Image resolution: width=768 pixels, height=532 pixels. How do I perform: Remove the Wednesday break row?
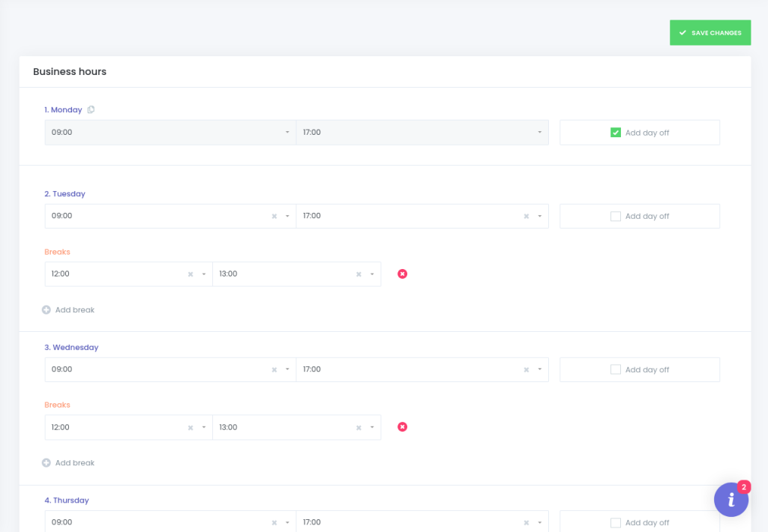click(x=402, y=427)
